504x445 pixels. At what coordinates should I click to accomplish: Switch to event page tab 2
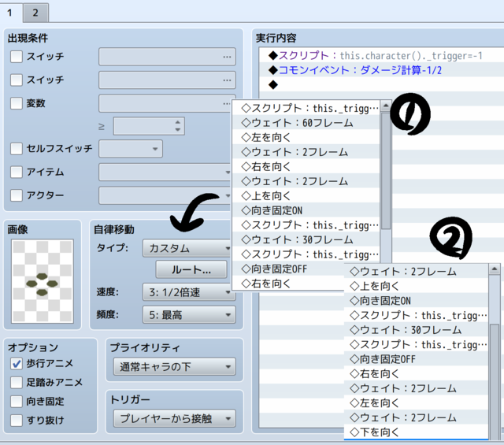(x=35, y=13)
